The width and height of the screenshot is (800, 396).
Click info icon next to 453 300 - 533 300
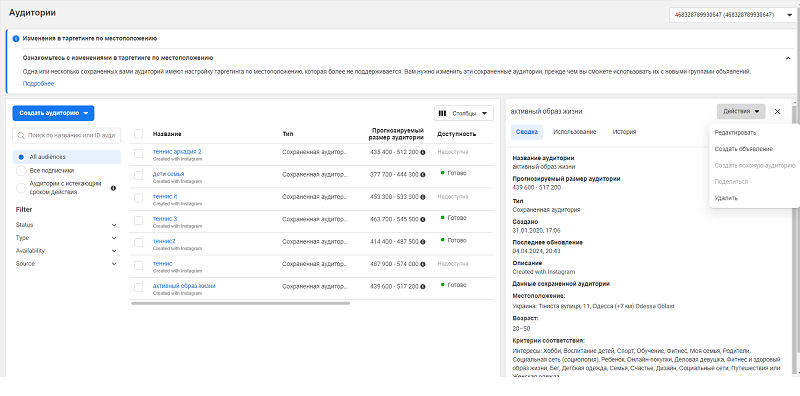pyautogui.click(x=423, y=197)
